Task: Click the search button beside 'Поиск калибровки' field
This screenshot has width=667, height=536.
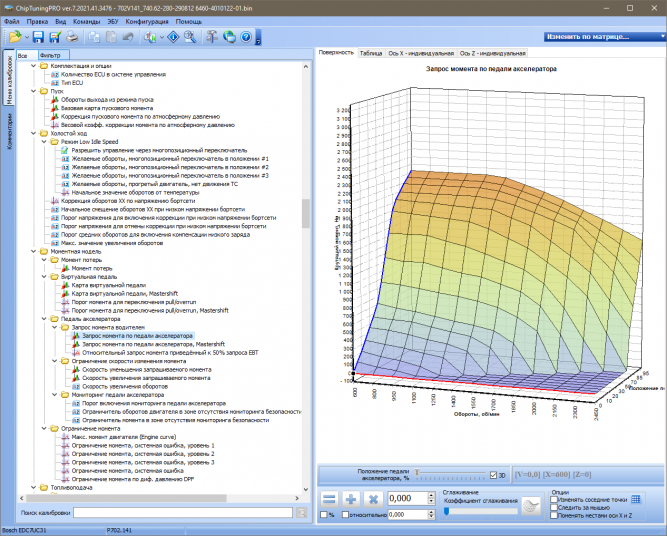Action: coord(302,513)
